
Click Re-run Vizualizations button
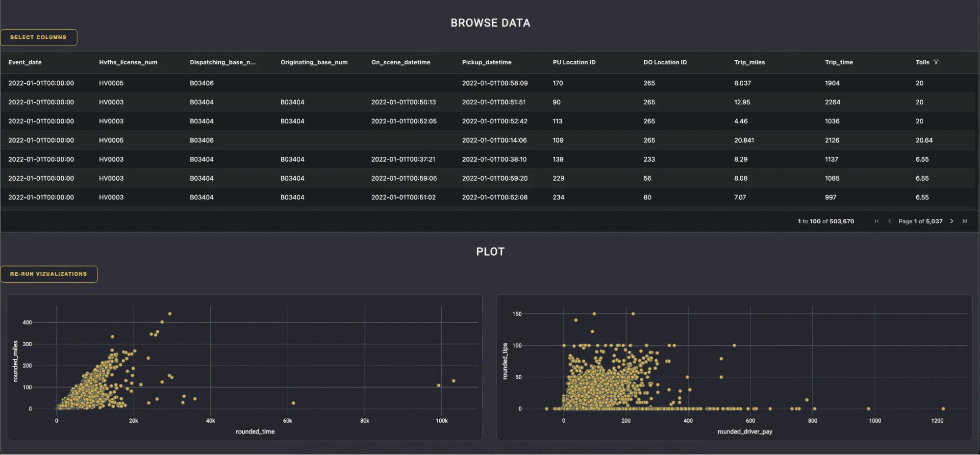[x=49, y=274]
